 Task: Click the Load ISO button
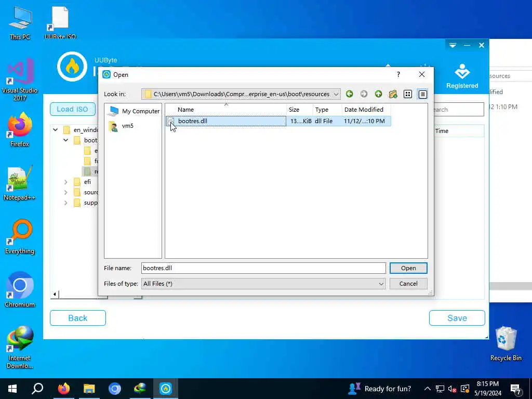[72, 109]
